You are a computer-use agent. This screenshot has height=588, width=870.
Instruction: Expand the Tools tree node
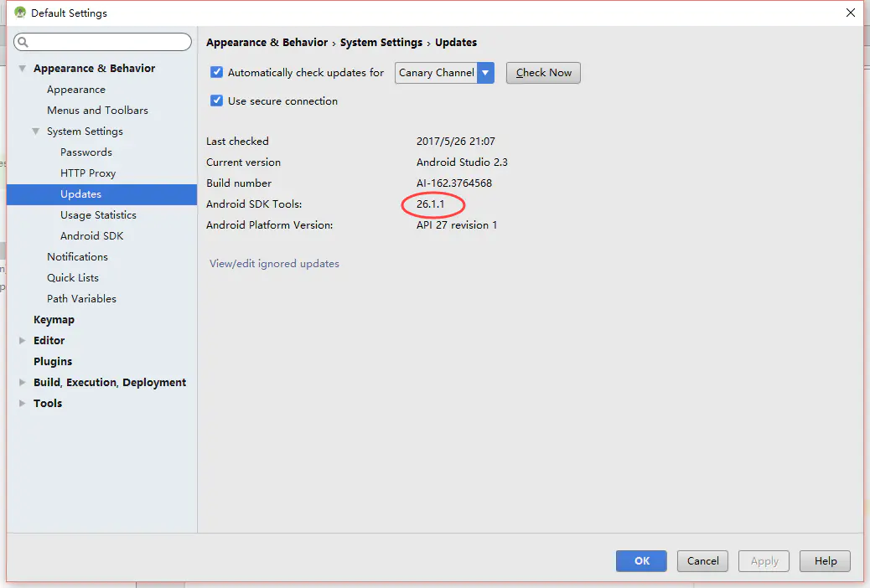[22, 403]
